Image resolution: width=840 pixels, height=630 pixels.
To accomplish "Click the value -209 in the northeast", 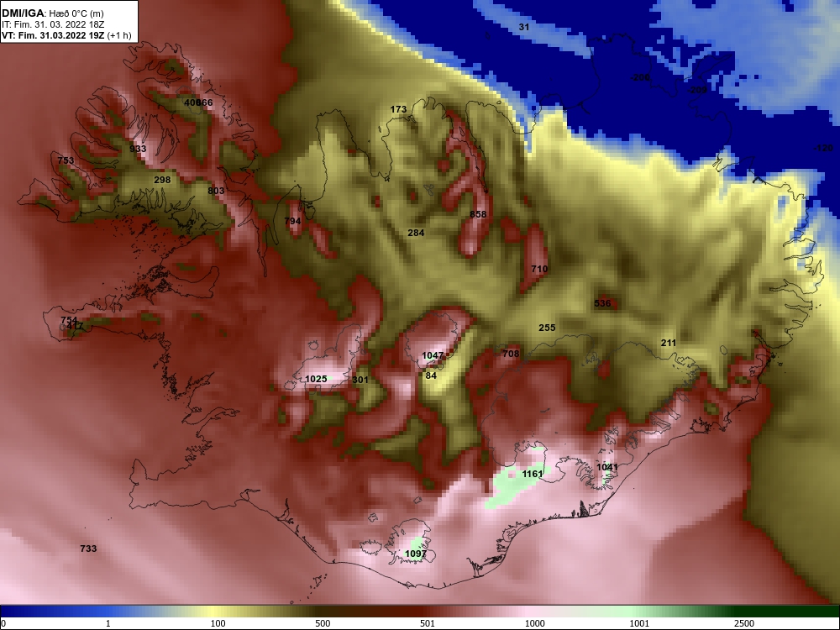I will tap(697, 90).
